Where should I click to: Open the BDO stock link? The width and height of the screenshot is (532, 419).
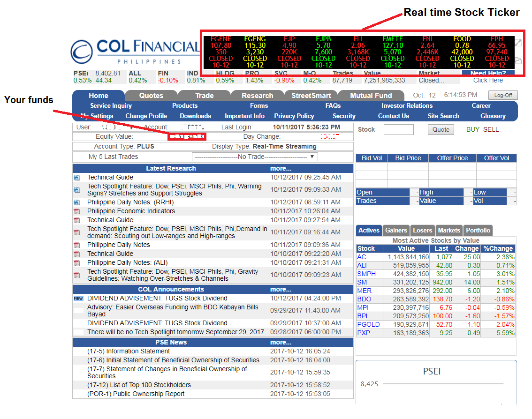pos(364,299)
